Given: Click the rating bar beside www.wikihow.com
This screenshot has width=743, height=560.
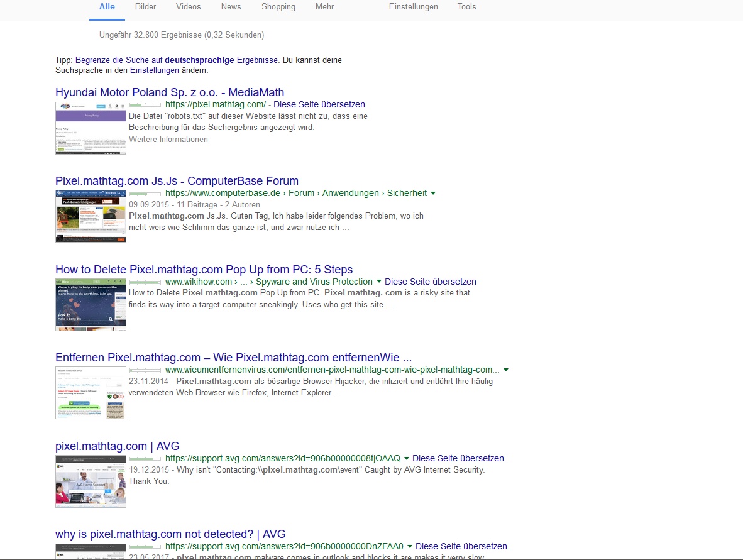Looking at the screenshot, I should [145, 282].
